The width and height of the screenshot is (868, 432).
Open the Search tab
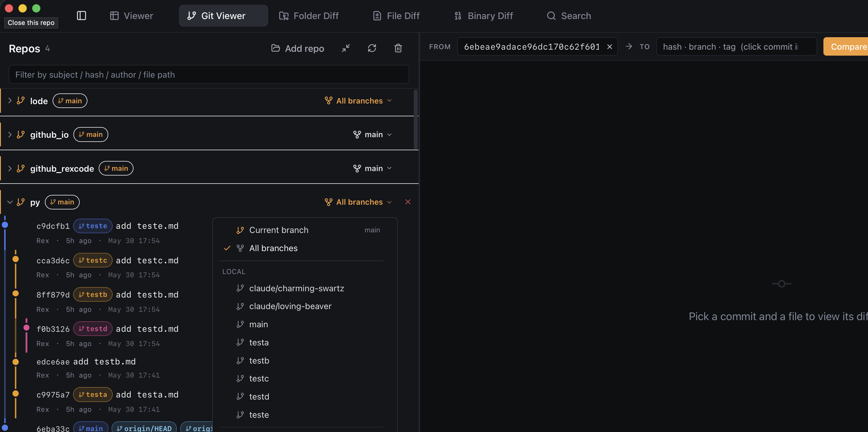(x=569, y=15)
